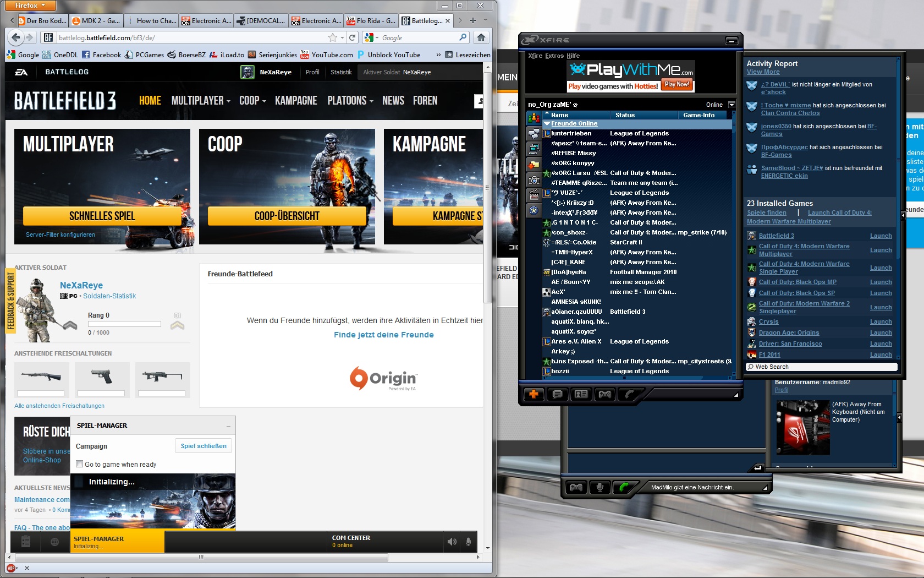Image resolution: width=924 pixels, height=578 pixels.
Task: Click 'Coop-Übersicht' yellow button
Action: [287, 216]
